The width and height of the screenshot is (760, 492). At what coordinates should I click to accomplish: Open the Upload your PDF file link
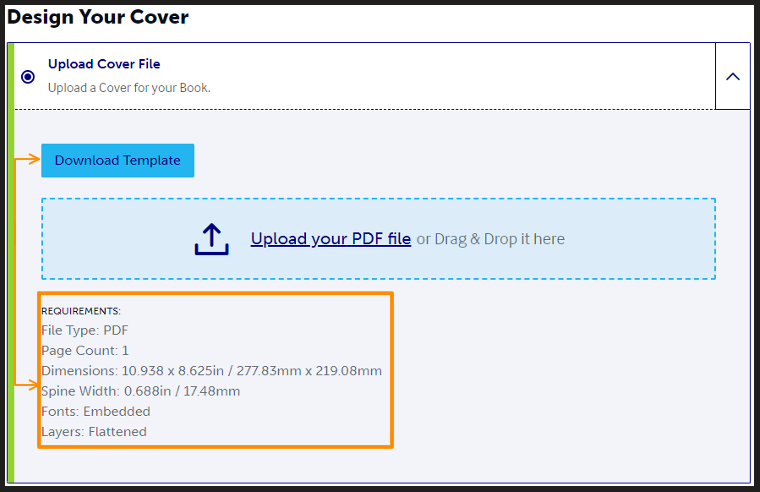tap(331, 239)
